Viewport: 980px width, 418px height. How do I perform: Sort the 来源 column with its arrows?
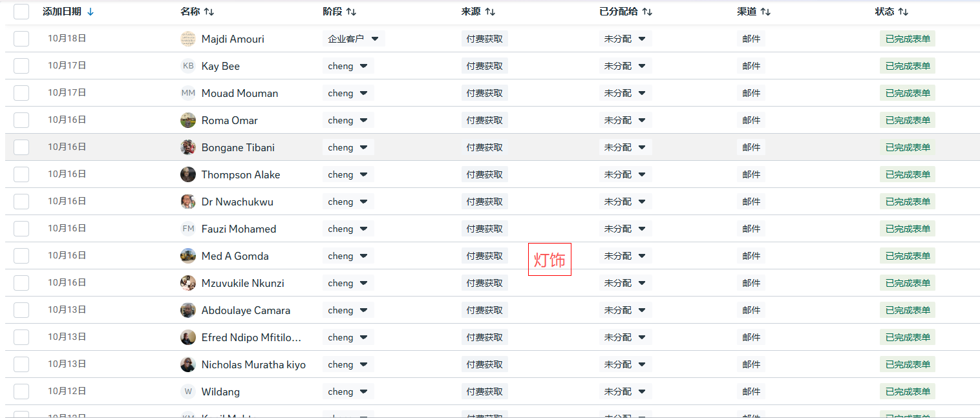490,12
